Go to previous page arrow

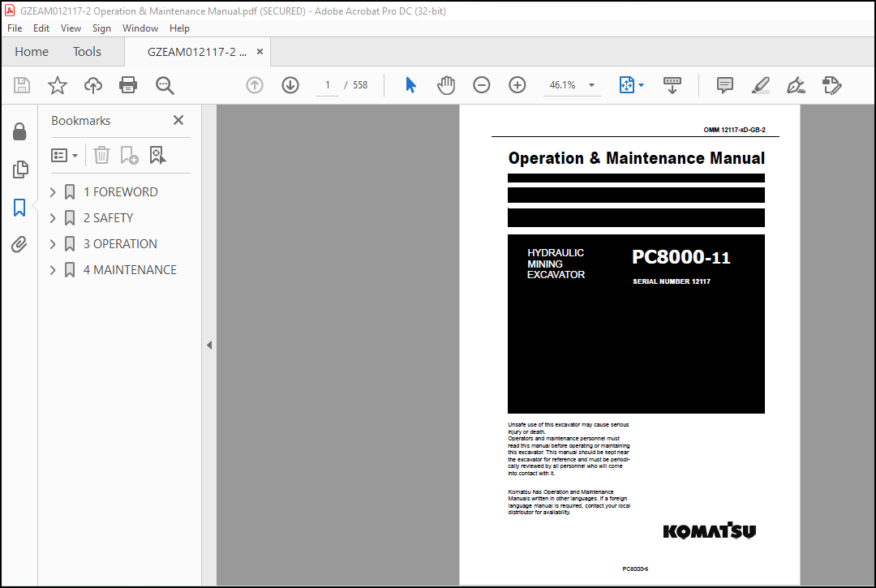click(255, 85)
